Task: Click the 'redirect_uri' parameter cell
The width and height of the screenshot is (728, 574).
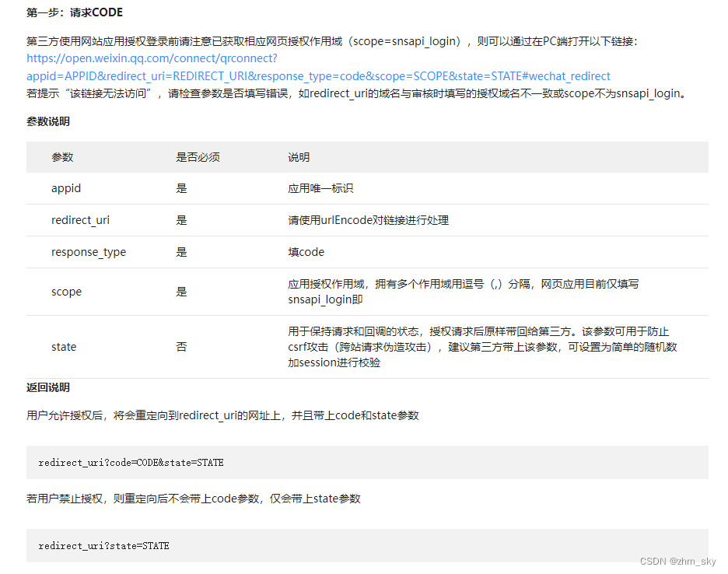Action: [80, 220]
